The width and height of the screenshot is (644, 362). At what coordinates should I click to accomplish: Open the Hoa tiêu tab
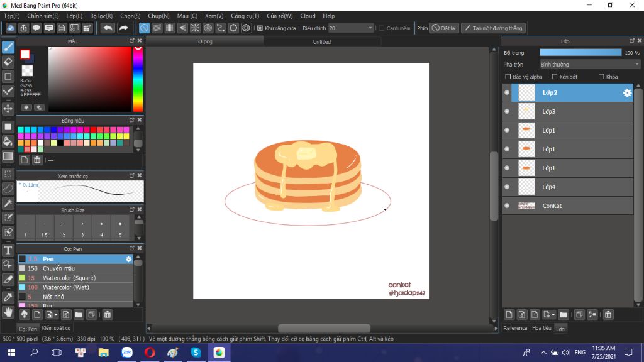point(541,328)
